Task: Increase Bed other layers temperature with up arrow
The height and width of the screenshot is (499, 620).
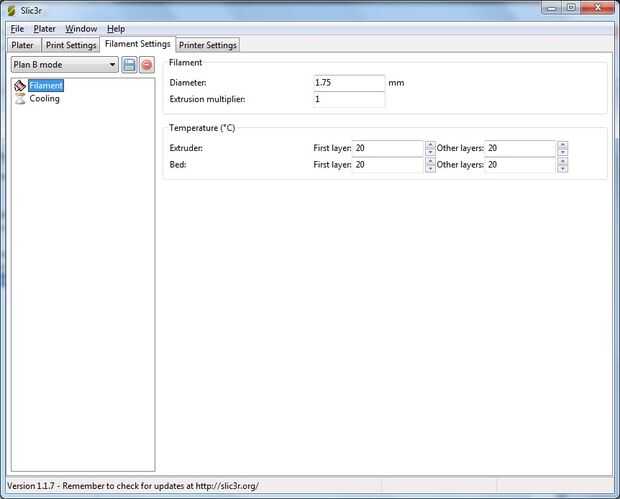Action: 562,161
